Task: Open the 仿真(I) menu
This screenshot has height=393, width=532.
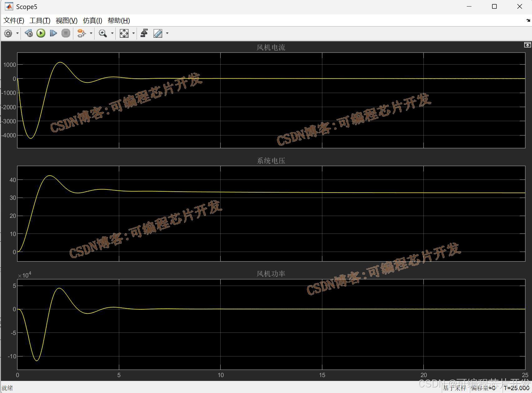Action: pyautogui.click(x=93, y=21)
